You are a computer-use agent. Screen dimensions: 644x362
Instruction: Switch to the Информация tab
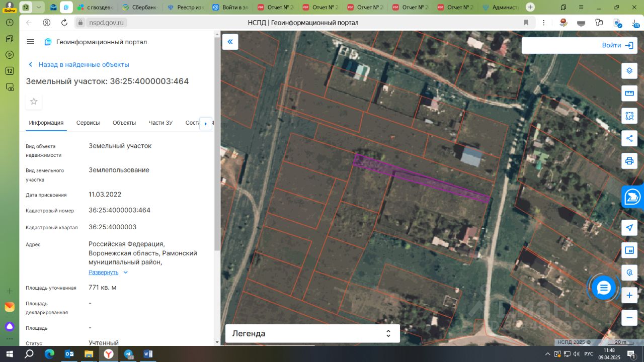click(x=46, y=123)
